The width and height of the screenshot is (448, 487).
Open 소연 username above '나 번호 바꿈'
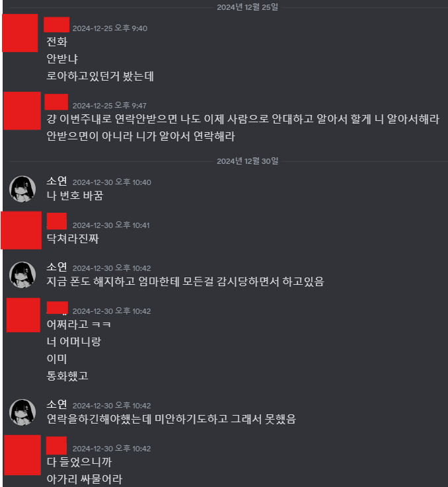coord(57,181)
